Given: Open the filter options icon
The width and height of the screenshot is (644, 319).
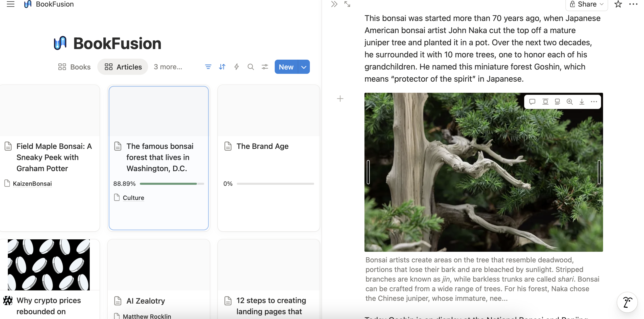Looking at the screenshot, I should coord(208,67).
